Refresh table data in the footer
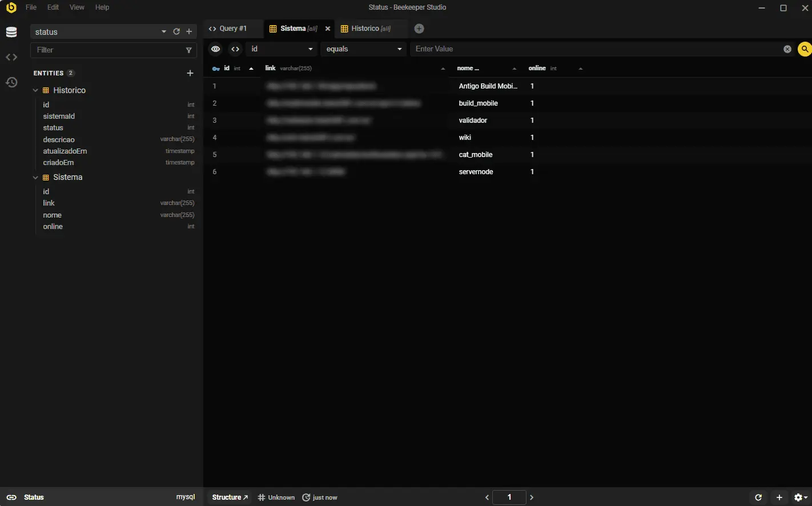Image resolution: width=812 pixels, height=506 pixels. pos(758,497)
